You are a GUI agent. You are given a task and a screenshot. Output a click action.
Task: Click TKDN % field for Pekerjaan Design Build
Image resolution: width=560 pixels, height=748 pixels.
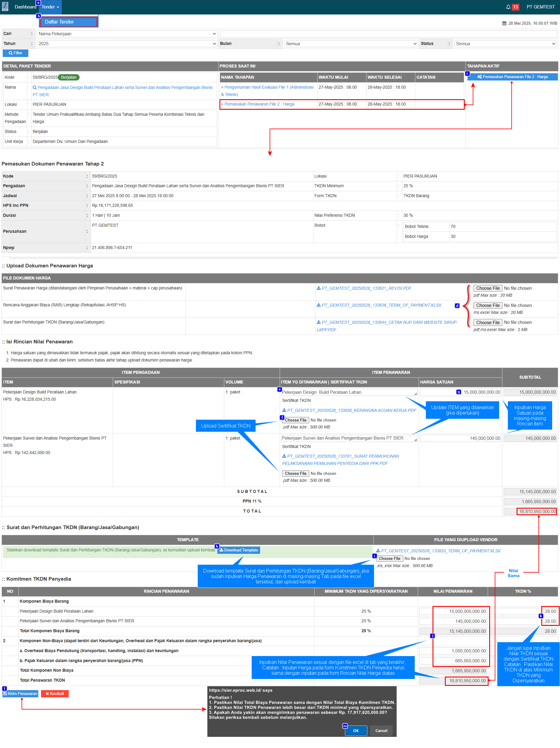tap(523, 611)
